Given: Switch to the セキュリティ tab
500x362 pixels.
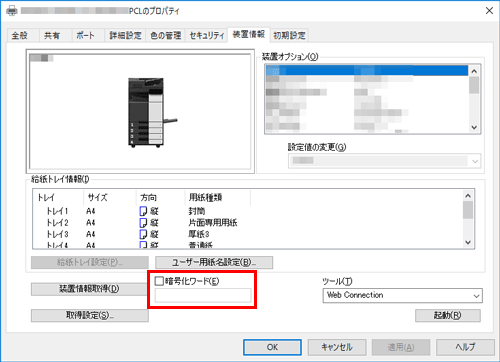Looking at the screenshot, I should [207, 35].
